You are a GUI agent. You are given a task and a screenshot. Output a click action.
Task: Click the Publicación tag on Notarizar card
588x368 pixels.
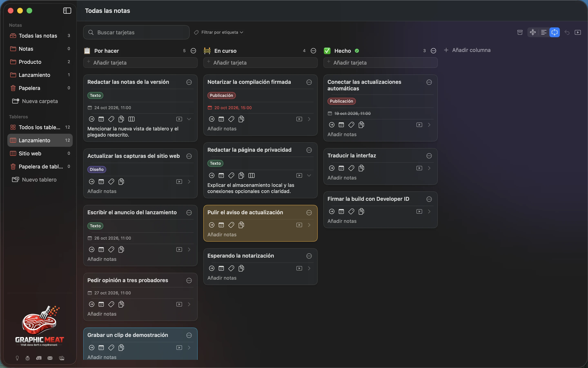click(x=221, y=95)
